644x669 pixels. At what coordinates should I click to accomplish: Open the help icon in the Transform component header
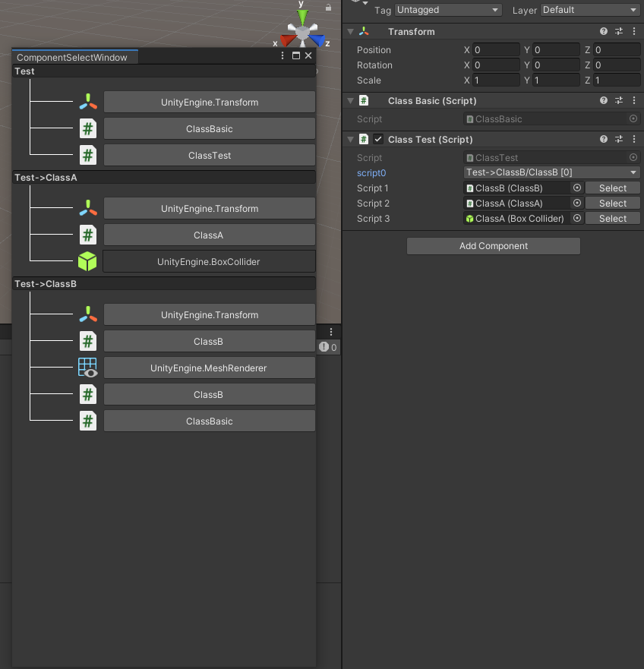point(604,31)
